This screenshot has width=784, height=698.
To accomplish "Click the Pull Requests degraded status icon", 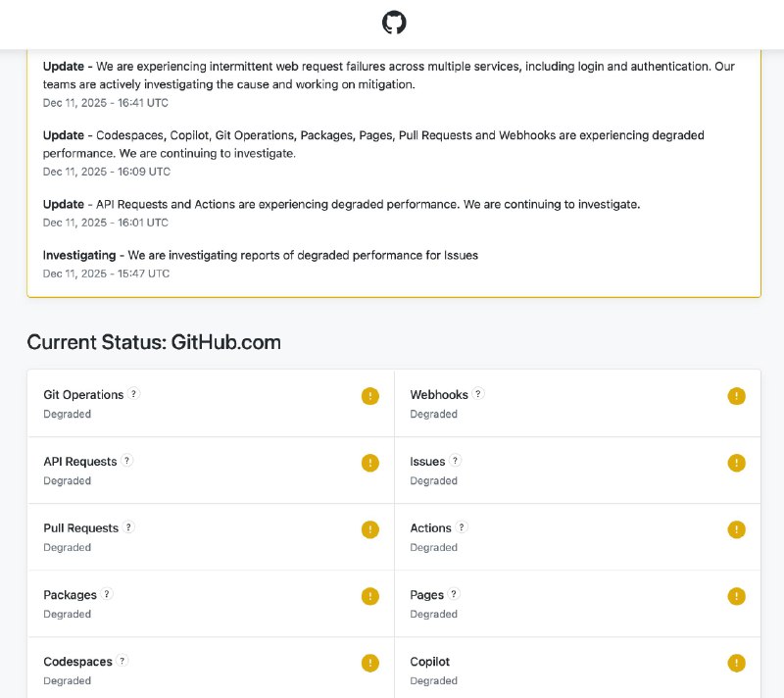I will pyautogui.click(x=370, y=529).
